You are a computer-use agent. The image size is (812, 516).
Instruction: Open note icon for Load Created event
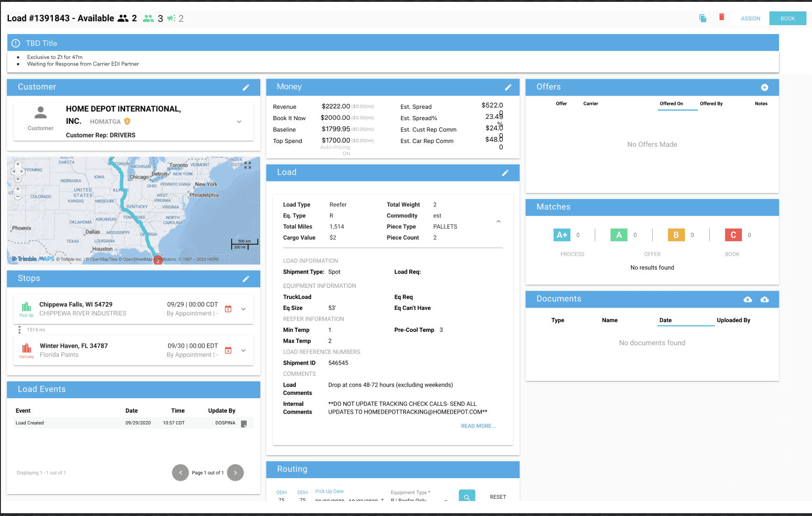pos(244,424)
